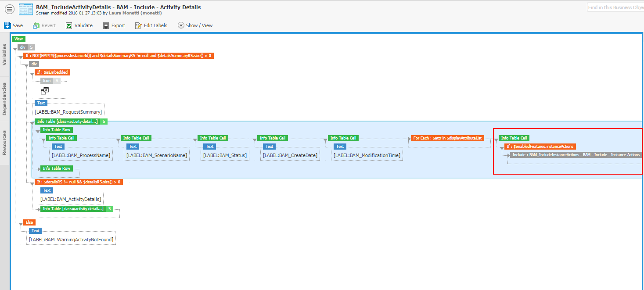
Task: Select the second Info Table Row node
Action: pos(57,168)
